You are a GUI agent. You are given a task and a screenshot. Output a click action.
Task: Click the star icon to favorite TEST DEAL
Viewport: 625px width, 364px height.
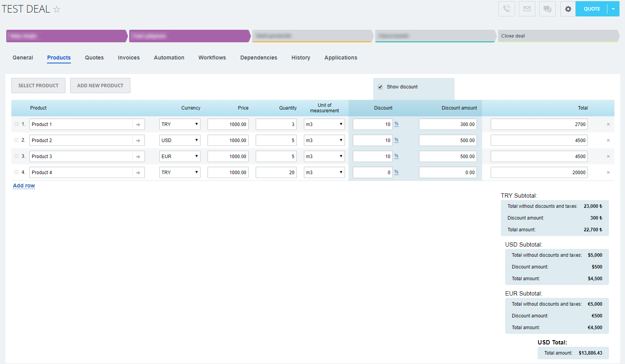pos(57,9)
